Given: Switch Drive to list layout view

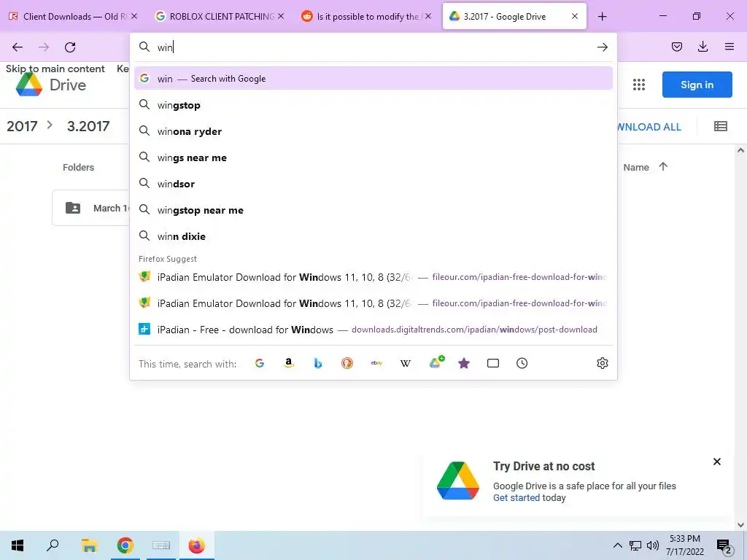Looking at the screenshot, I should pyautogui.click(x=720, y=126).
